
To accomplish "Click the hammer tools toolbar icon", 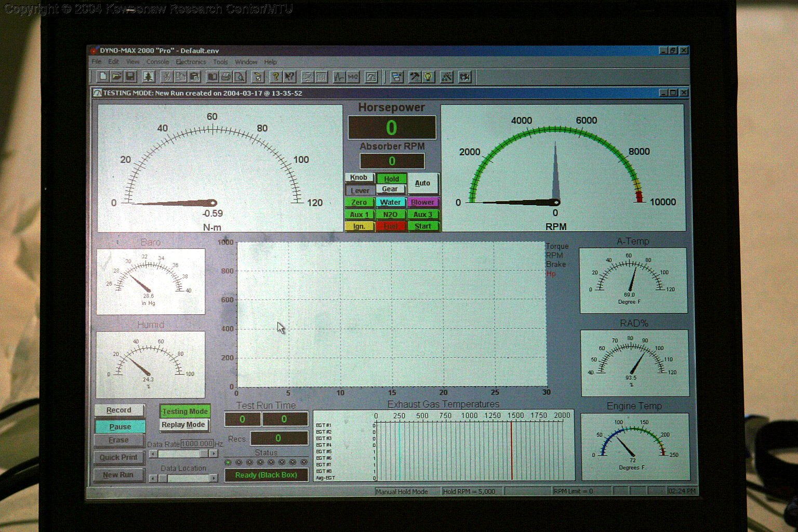I will click(x=415, y=77).
